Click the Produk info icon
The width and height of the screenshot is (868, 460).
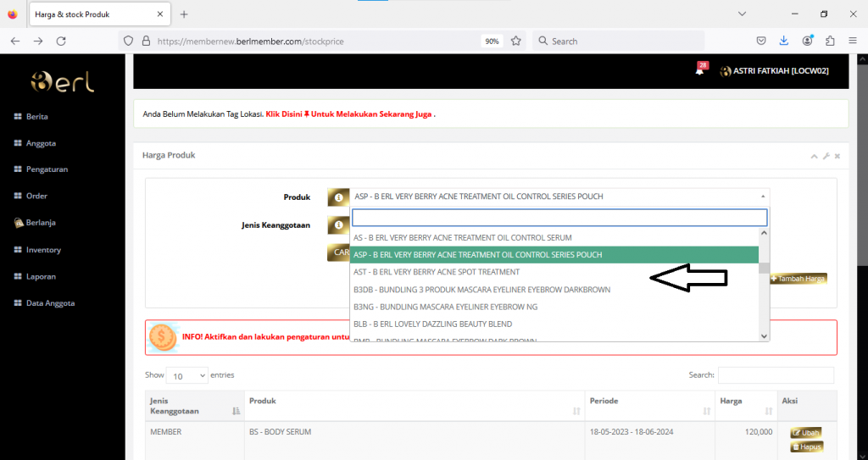point(338,197)
